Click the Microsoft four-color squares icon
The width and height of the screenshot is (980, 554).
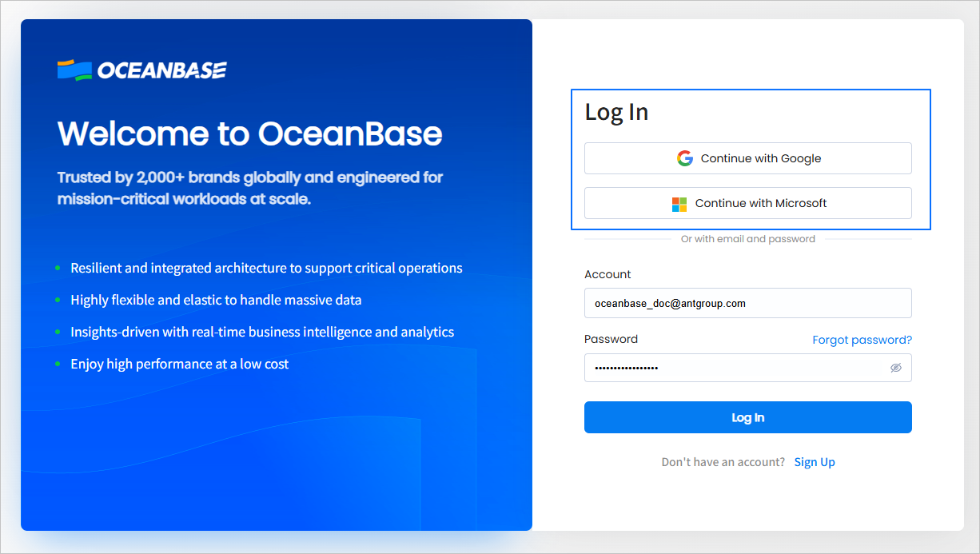pyautogui.click(x=679, y=204)
